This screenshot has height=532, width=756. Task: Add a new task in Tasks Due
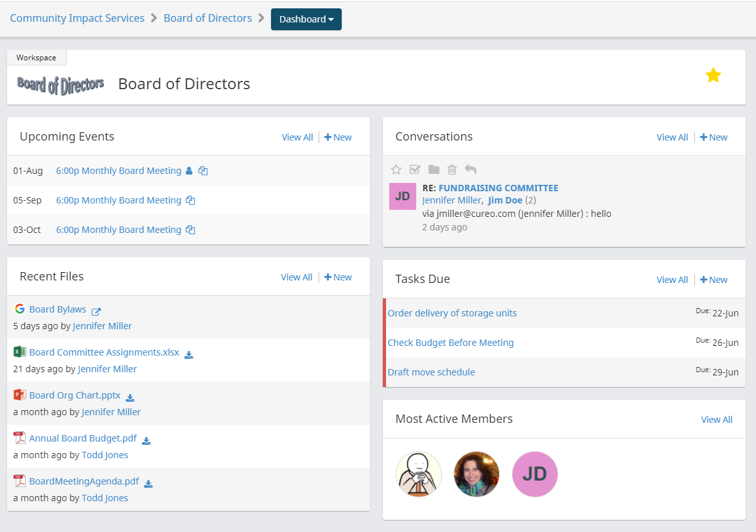click(x=714, y=280)
